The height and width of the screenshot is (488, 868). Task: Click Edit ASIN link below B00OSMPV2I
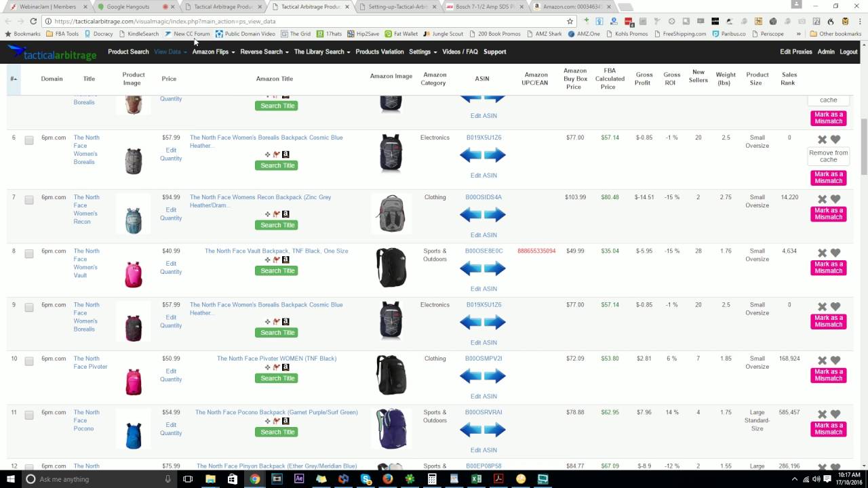coord(484,396)
